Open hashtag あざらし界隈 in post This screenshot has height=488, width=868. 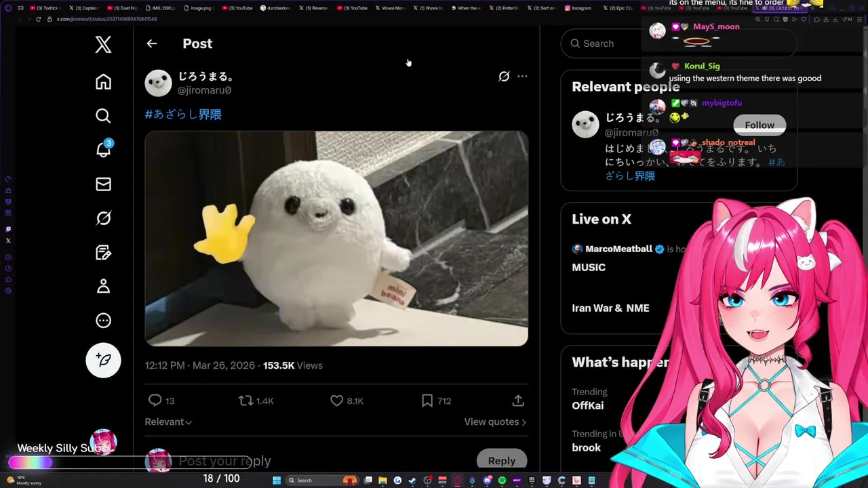(183, 115)
